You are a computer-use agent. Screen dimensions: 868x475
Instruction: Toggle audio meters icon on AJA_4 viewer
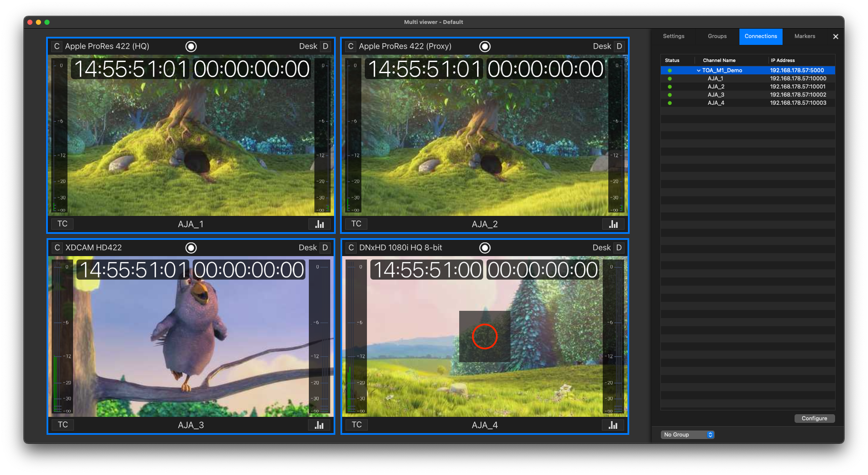click(613, 425)
